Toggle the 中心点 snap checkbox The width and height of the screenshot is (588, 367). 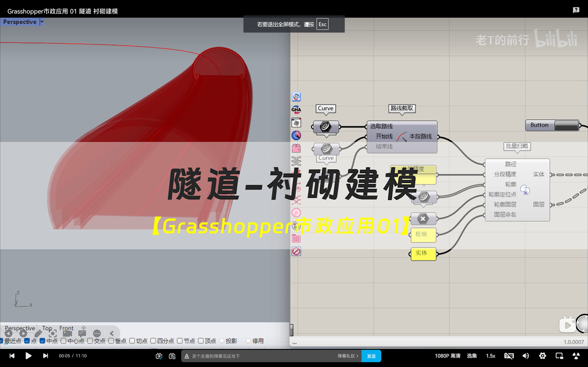pos(63,341)
